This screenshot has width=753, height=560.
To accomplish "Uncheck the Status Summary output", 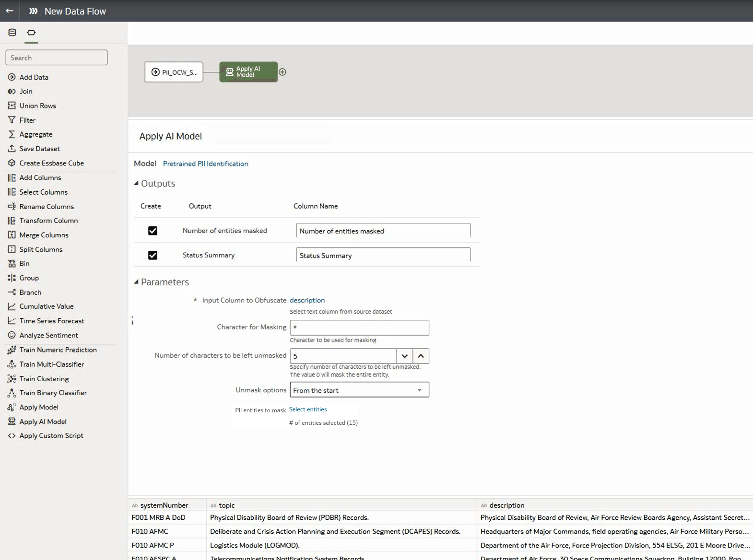I will [153, 255].
